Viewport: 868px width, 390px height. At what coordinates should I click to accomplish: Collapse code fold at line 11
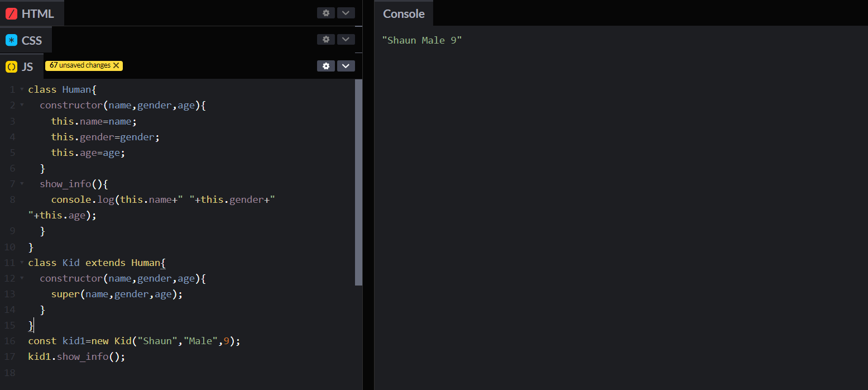pos(22,262)
